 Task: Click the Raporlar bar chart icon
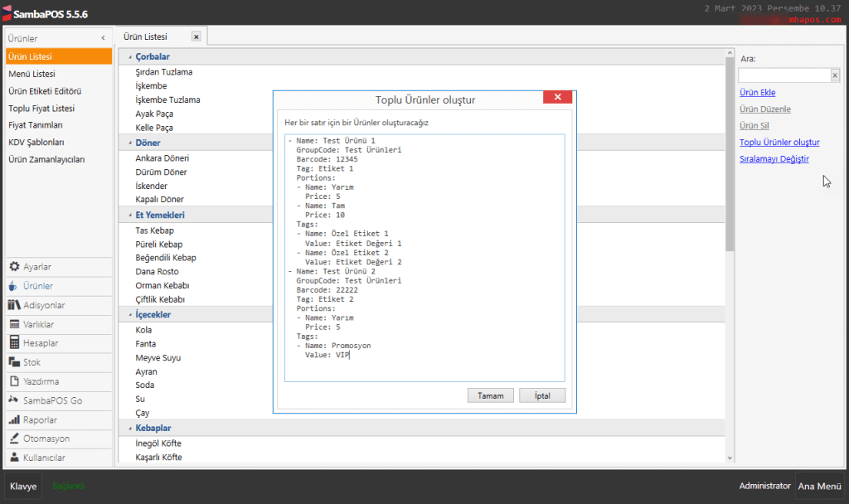pyautogui.click(x=15, y=419)
